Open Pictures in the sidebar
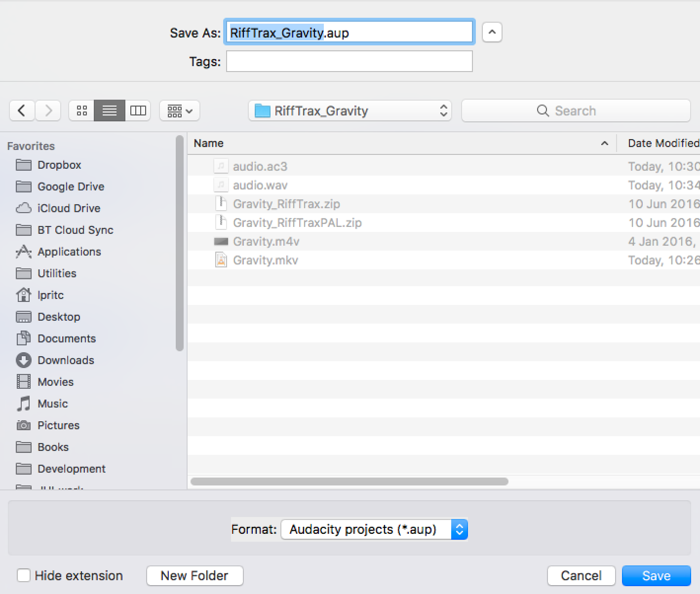This screenshot has width=700, height=594. point(58,425)
